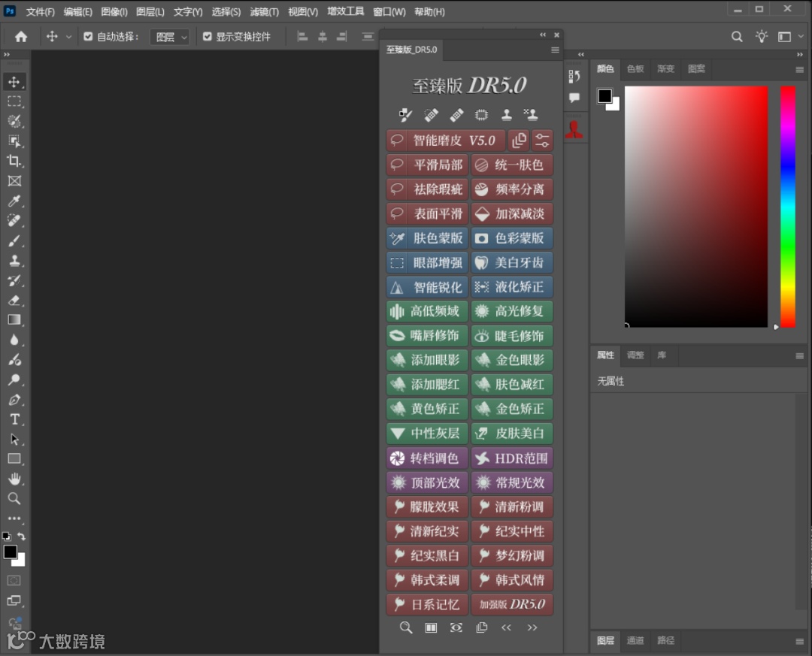Open the lightbulb Discover icon
Viewport: 812px width, 656px height.
coord(761,36)
